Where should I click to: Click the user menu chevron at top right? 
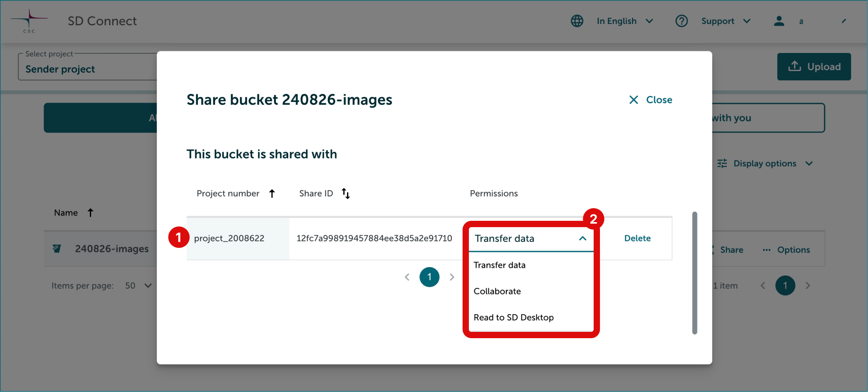(844, 21)
